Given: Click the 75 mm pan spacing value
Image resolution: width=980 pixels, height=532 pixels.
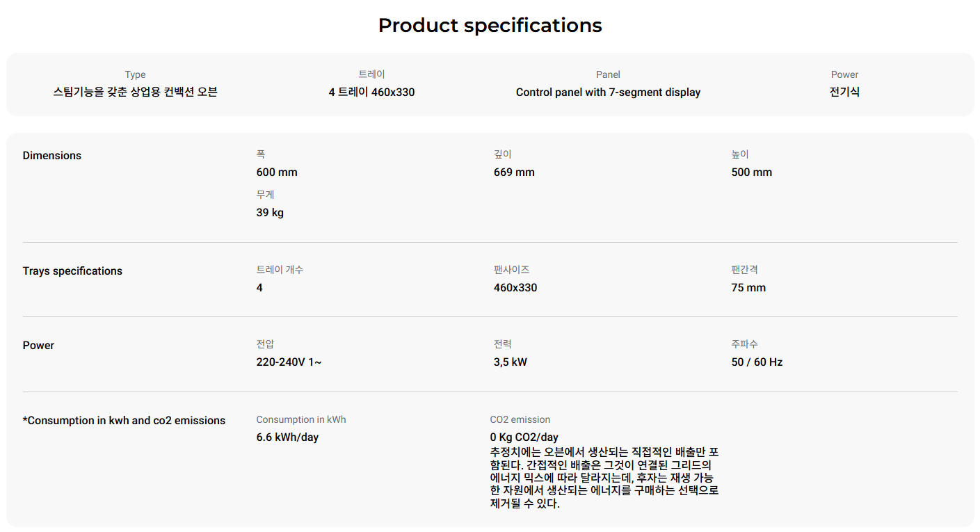Looking at the screenshot, I should (x=748, y=288).
